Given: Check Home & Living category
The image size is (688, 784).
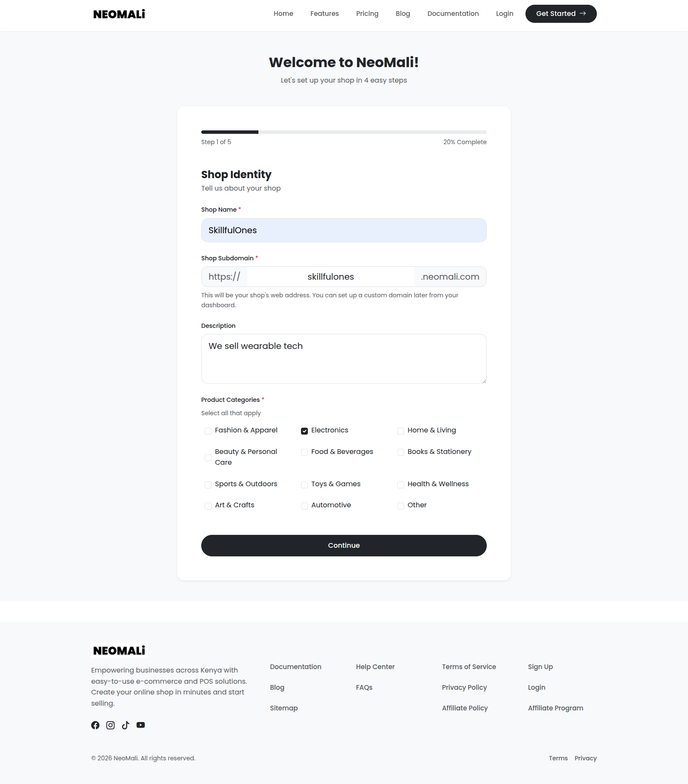Looking at the screenshot, I should coord(401,431).
